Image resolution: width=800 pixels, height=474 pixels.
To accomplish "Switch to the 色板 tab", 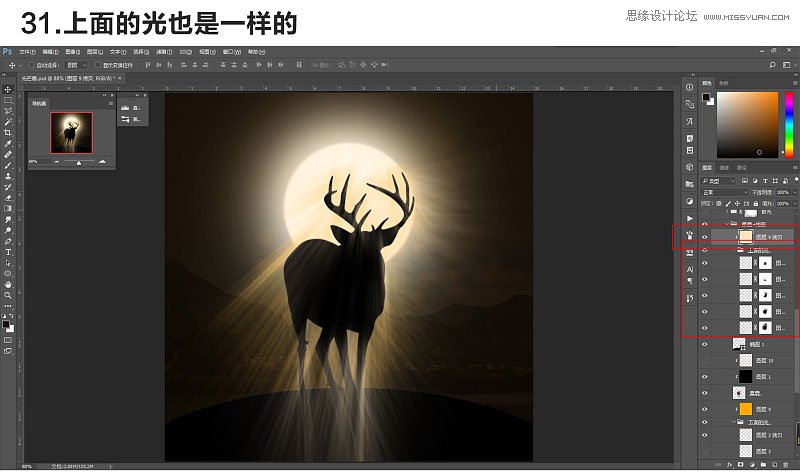I will 723,83.
